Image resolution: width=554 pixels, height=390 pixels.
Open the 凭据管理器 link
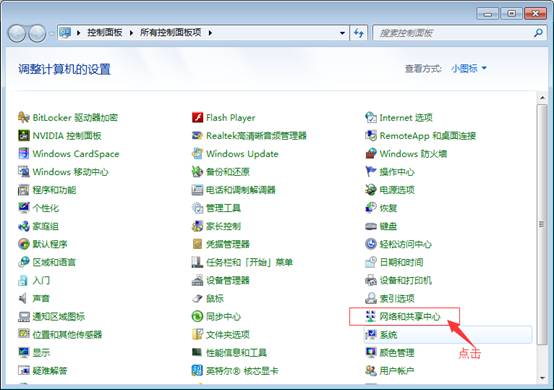(x=228, y=244)
